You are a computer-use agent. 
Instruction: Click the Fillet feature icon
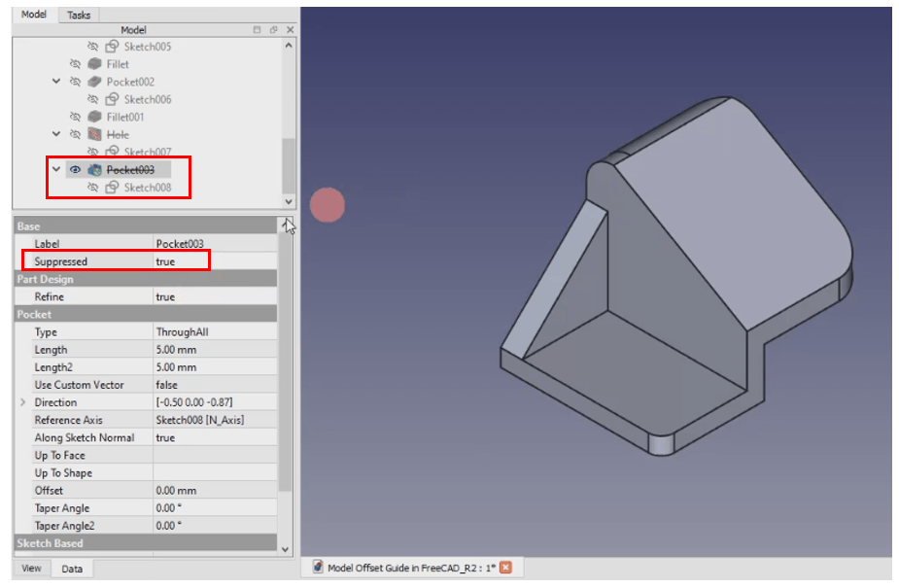[x=94, y=64]
